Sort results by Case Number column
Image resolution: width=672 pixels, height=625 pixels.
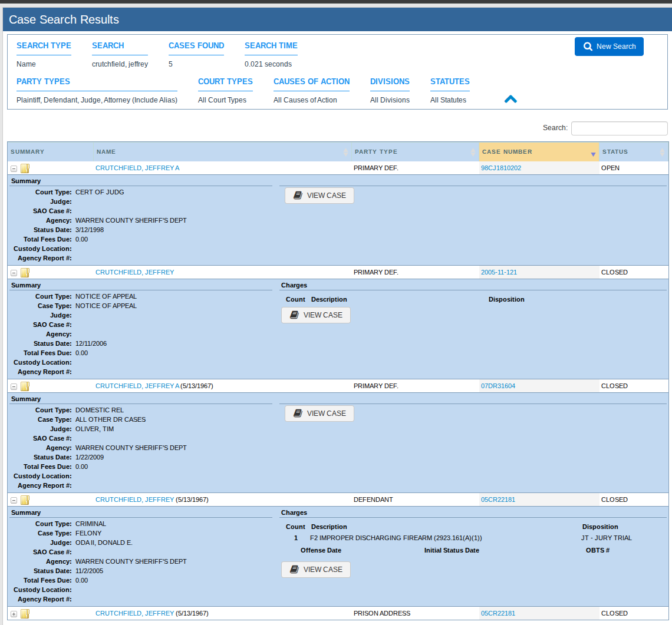coord(539,151)
